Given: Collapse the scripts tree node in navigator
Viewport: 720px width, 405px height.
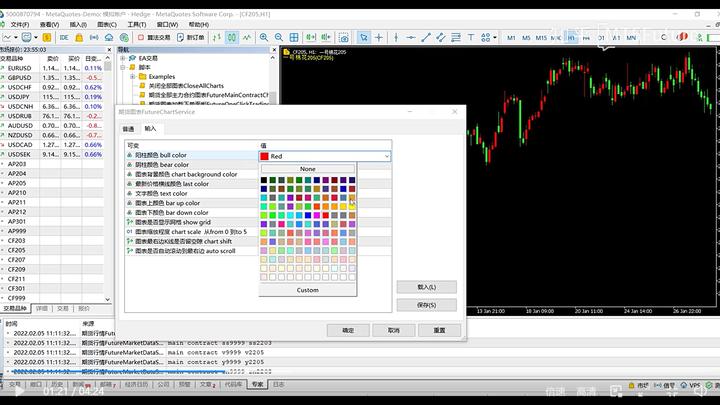Looking at the screenshot, I should point(123,67).
